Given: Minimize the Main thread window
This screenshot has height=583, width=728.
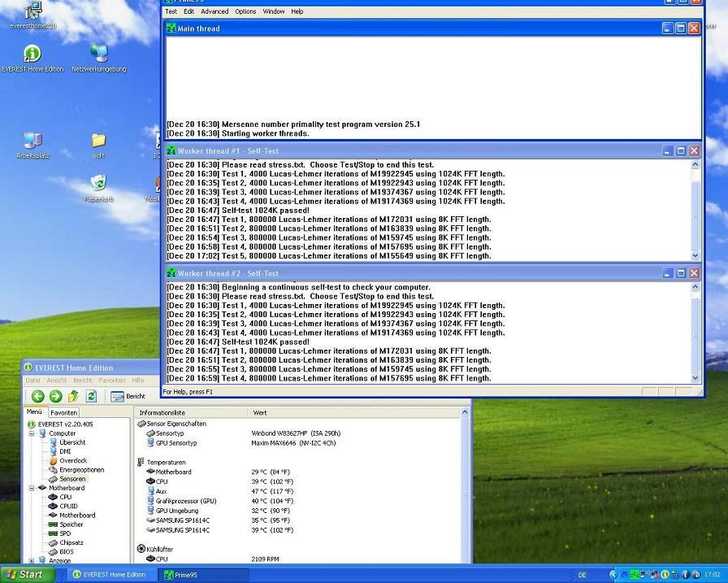Looking at the screenshot, I should pyautogui.click(x=668, y=28).
